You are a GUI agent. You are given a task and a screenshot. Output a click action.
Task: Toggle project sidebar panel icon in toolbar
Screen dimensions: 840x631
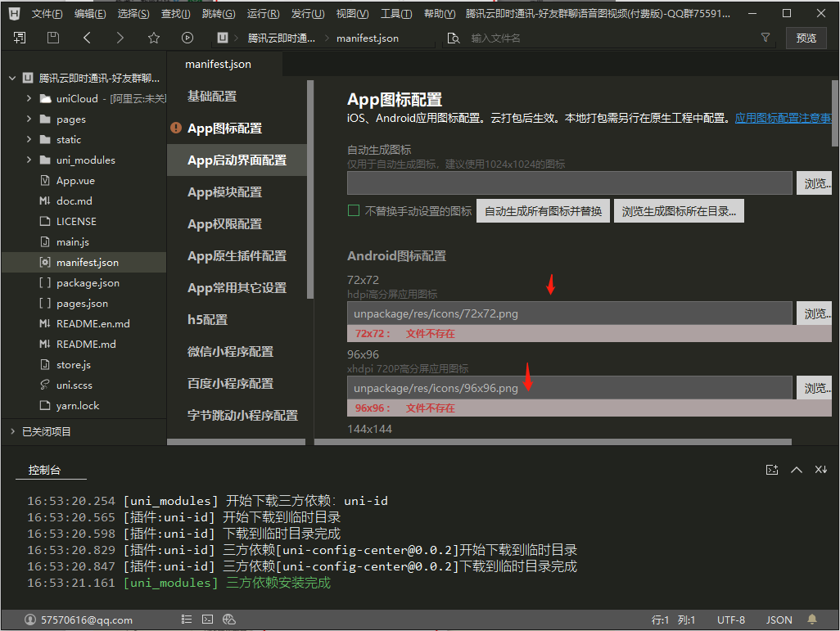pyautogui.click(x=20, y=38)
